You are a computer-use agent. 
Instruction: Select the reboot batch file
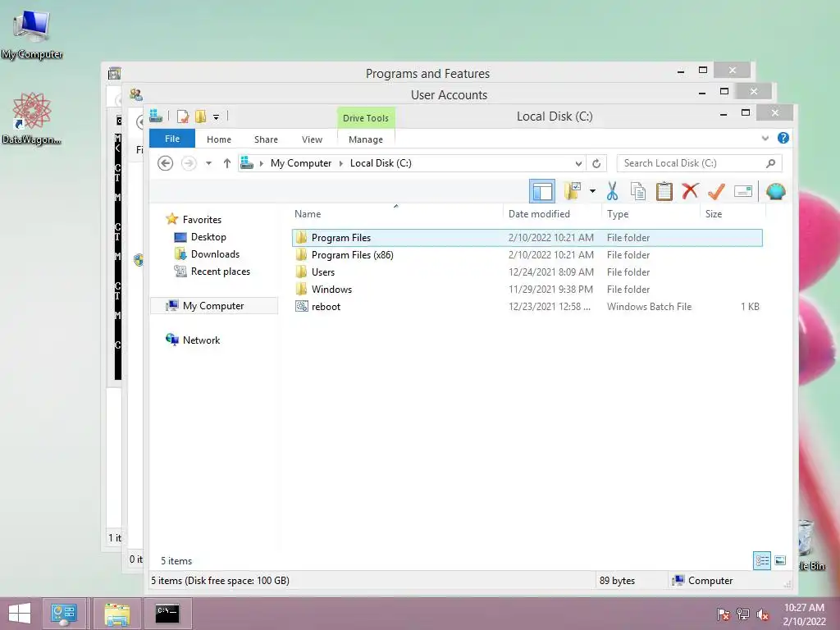point(527,307)
